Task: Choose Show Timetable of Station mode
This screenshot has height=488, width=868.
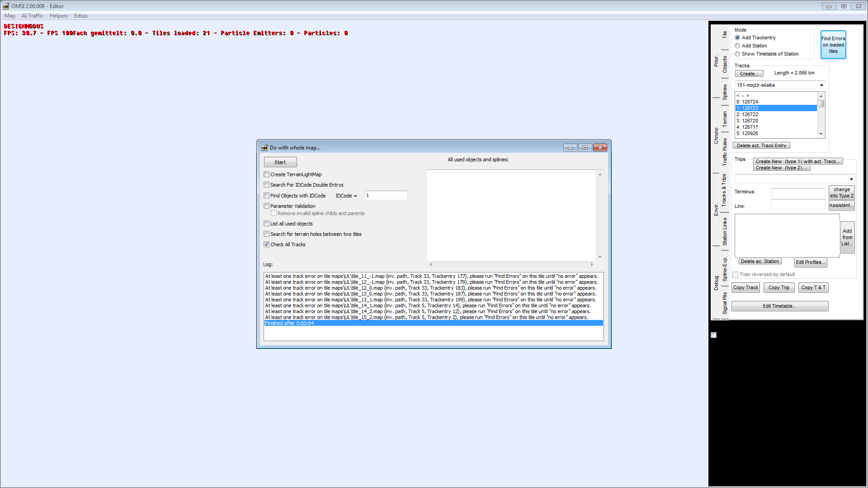Action: (x=737, y=54)
